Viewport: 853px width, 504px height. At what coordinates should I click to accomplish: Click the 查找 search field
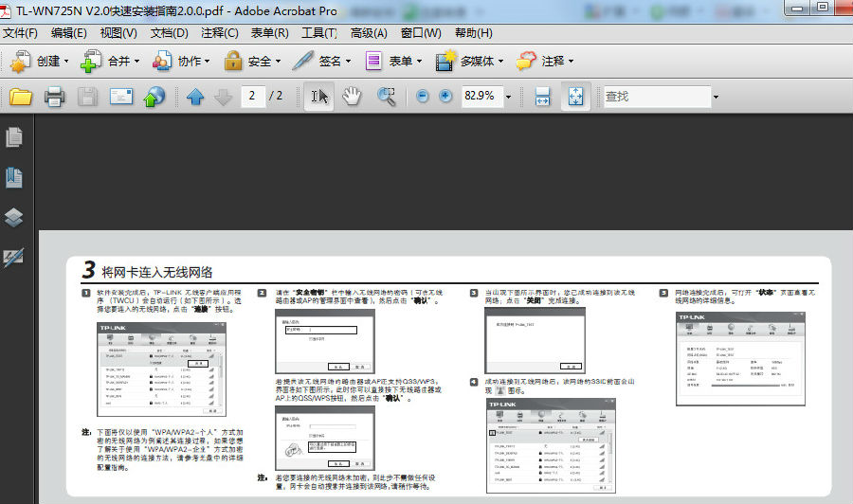click(657, 97)
